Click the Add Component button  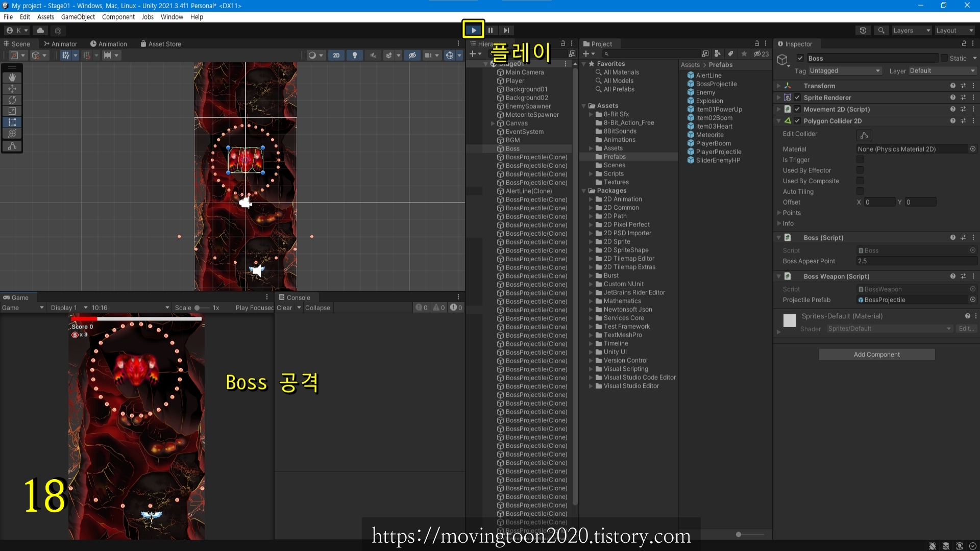[x=876, y=355]
